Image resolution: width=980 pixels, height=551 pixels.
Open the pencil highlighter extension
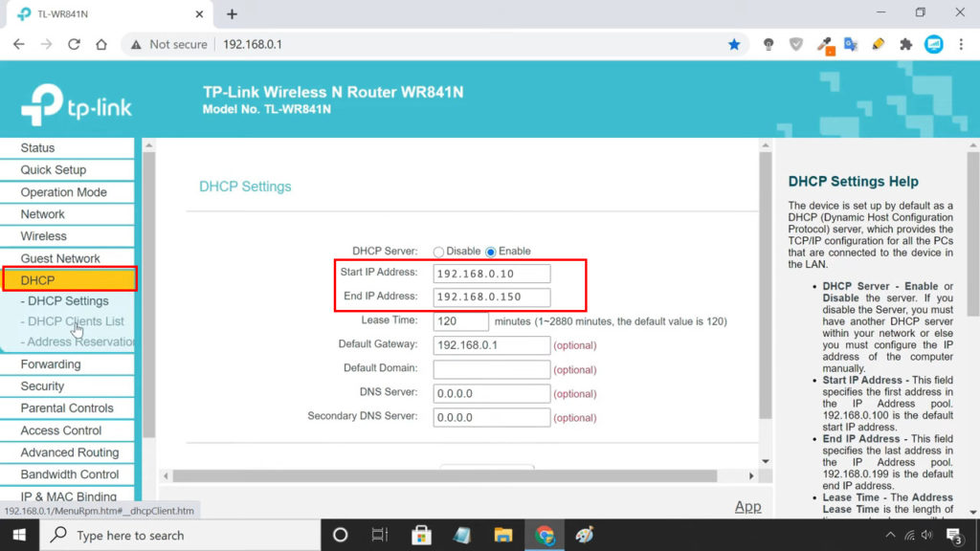pyautogui.click(x=879, y=44)
